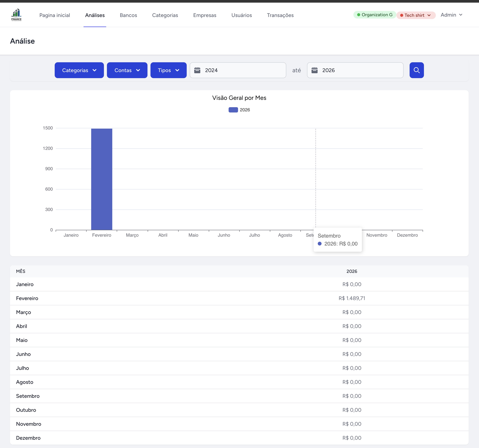The image size is (479, 448).
Task: Click the Visão Geral por Mes chart title
Action: click(x=239, y=98)
